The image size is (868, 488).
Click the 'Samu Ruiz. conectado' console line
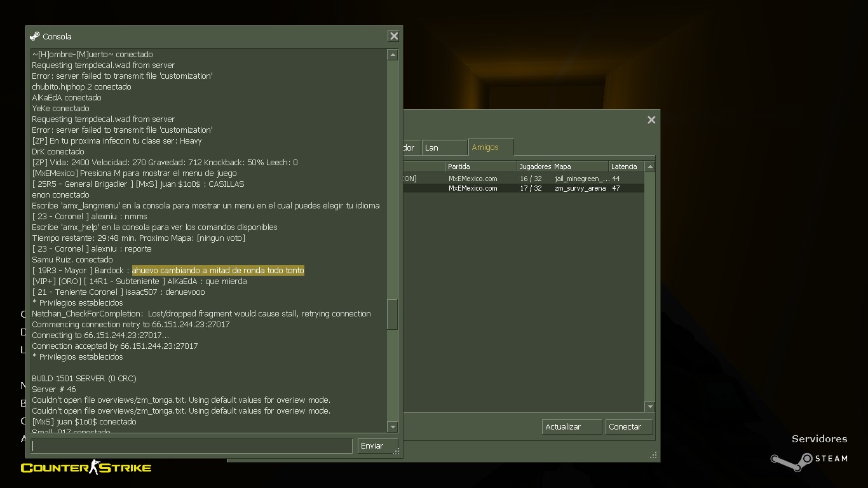[x=72, y=260]
